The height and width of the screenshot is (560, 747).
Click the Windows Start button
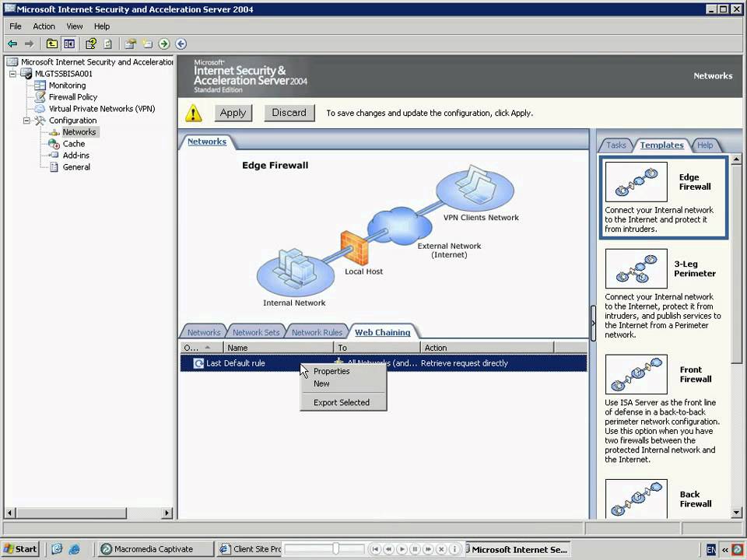(20, 549)
